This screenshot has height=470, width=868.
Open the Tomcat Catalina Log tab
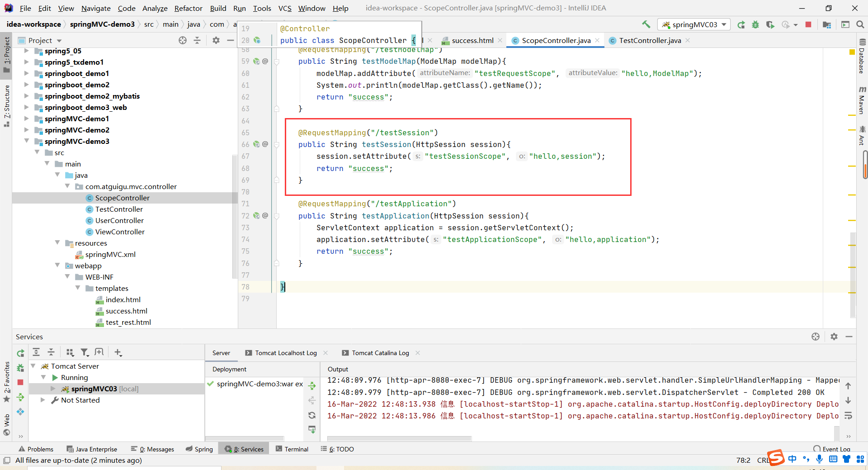coord(380,353)
